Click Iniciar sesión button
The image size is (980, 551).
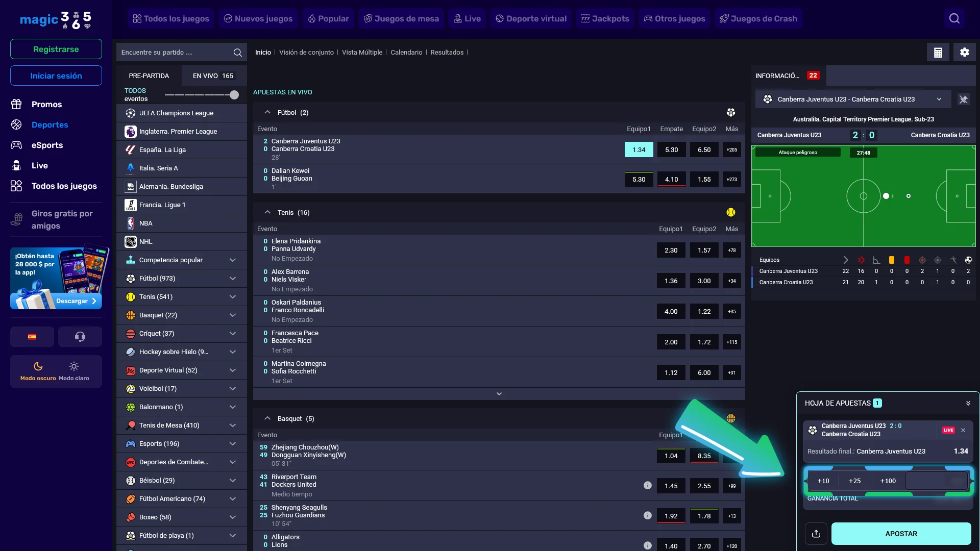[56, 76]
